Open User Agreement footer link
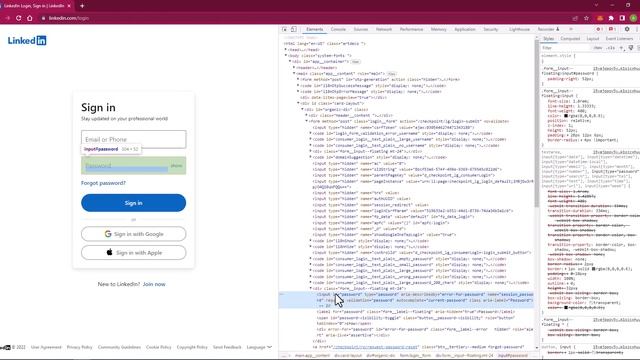Screen dimensions: 640x360 click(x=46, y=347)
